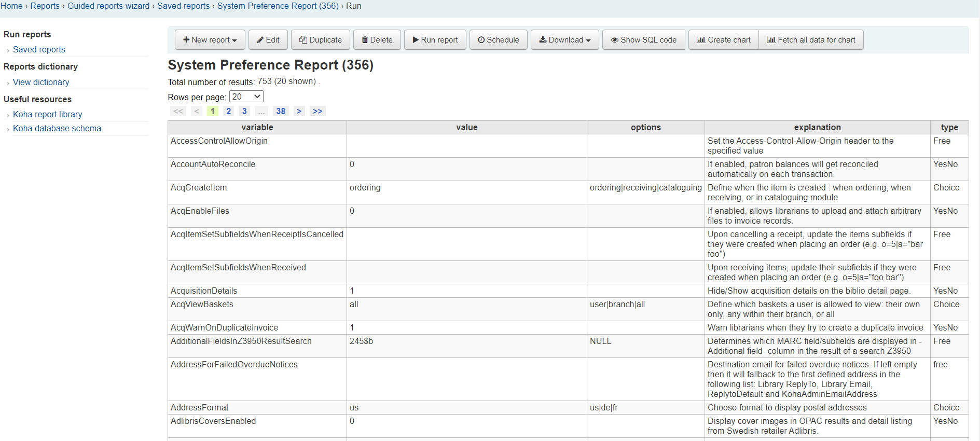Image resolution: width=980 pixels, height=441 pixels.
Task: Jump to results page 38
Action: pyautogui.click(x=281, y=111)
